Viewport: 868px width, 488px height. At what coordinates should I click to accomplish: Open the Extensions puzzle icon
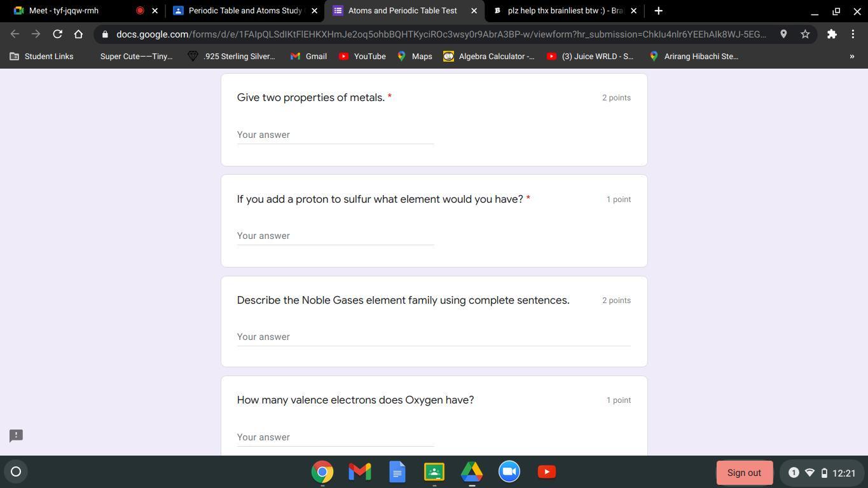pyautogui.click(x=832, y=34)
